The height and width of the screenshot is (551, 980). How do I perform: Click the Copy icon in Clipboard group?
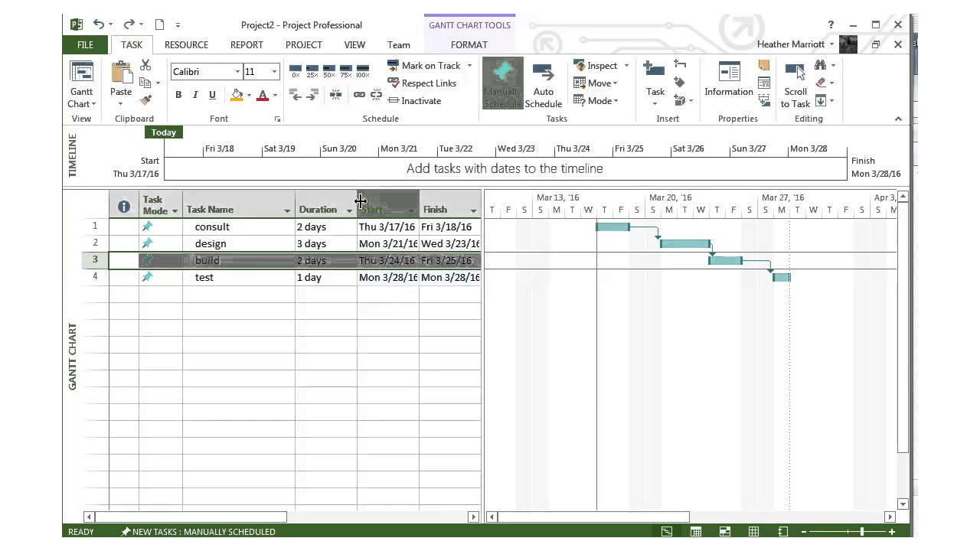145,83
